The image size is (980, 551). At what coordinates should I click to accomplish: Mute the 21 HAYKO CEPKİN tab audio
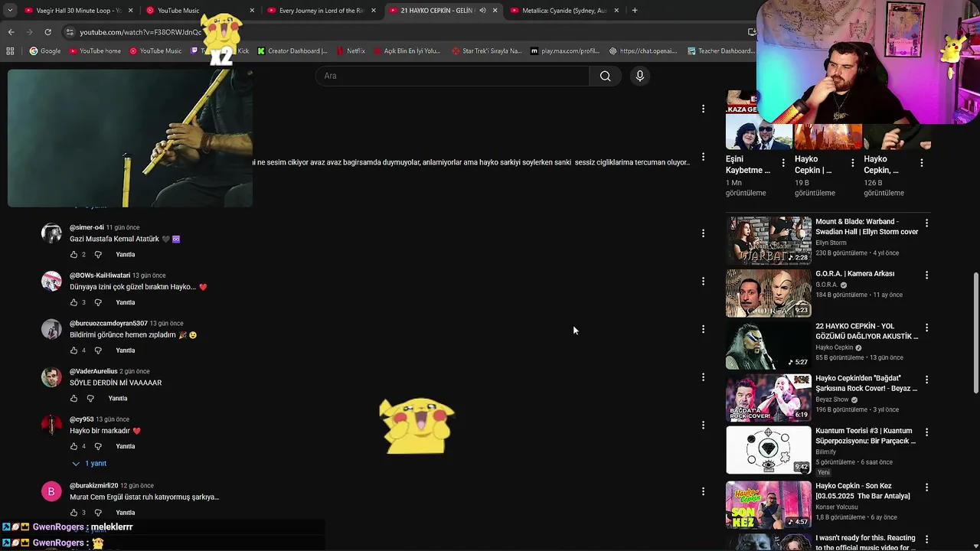pyautogui.click(x=482, y=11)
